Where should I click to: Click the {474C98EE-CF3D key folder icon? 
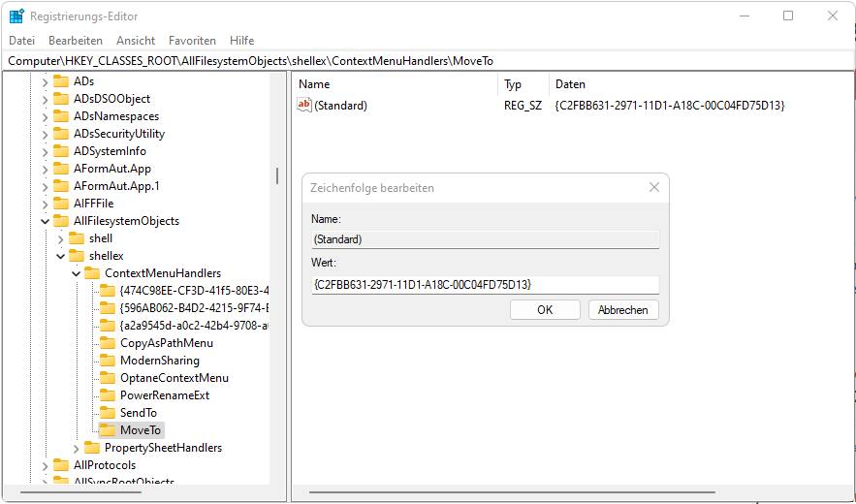[108, 291]
